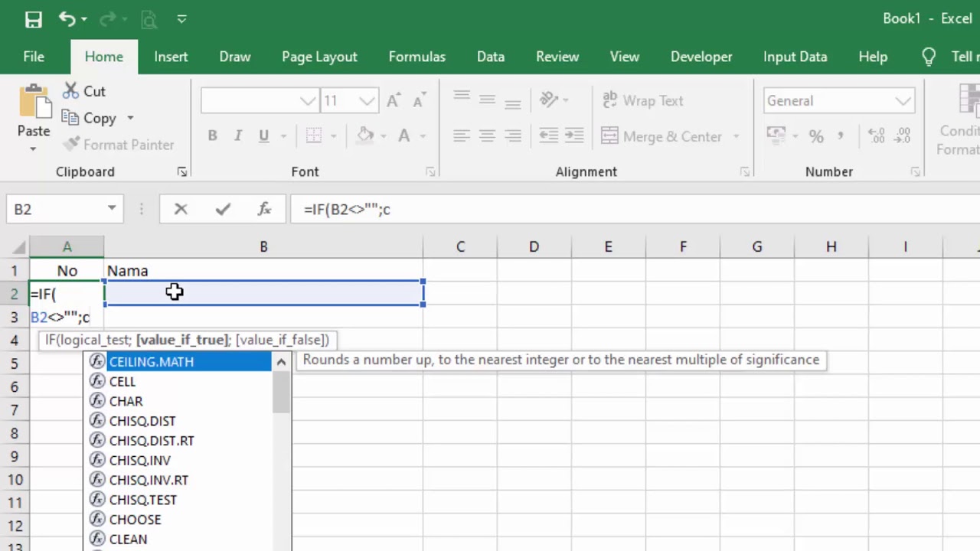The width and height of the screenshot is (980, 551).
Task: Open the Undo history dropdown arrow
Action: 83,19
